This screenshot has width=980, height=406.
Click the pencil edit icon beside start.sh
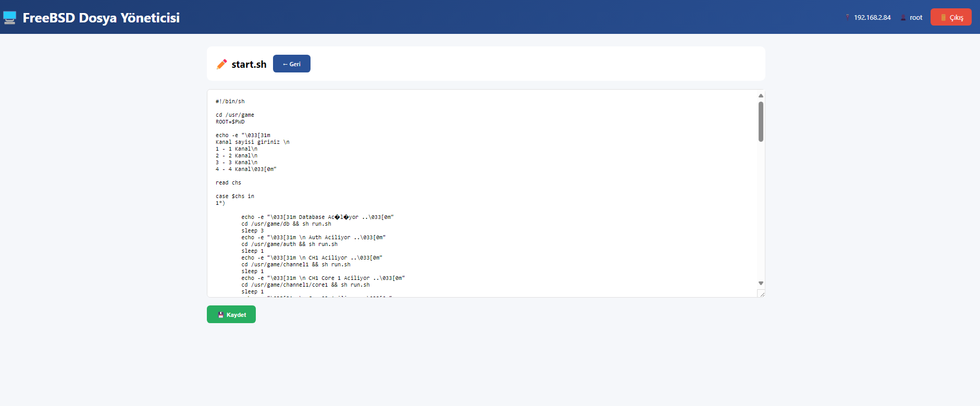coord(222,64)
